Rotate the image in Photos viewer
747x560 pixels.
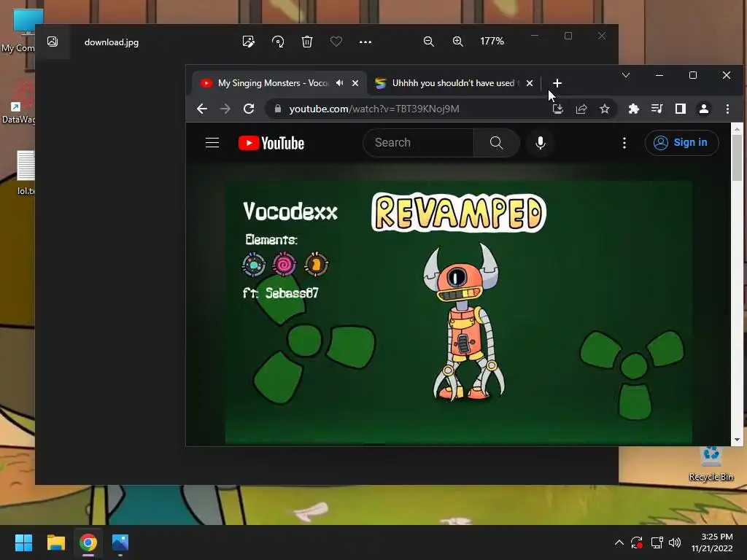tap(278, 42)
